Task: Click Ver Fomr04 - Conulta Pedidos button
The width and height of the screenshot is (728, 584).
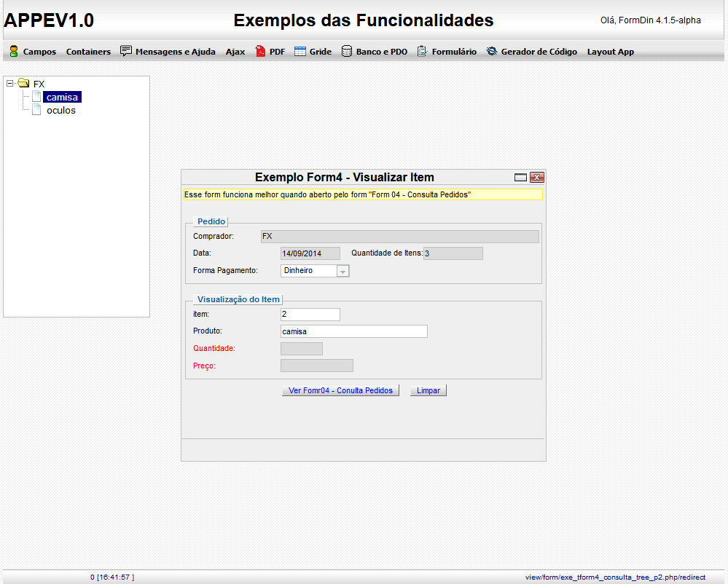Action: click(x=340, y=390)
